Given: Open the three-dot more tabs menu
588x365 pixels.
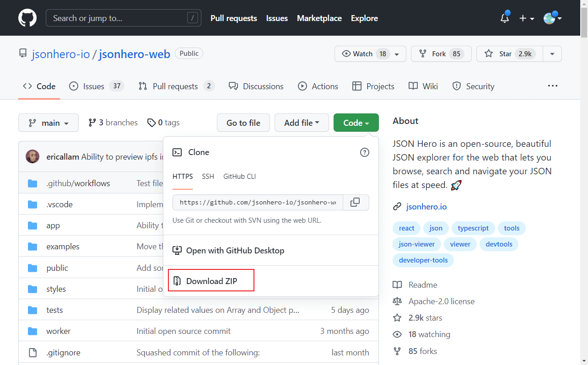Looking at the screenshot, I should (x=553, y=86).
